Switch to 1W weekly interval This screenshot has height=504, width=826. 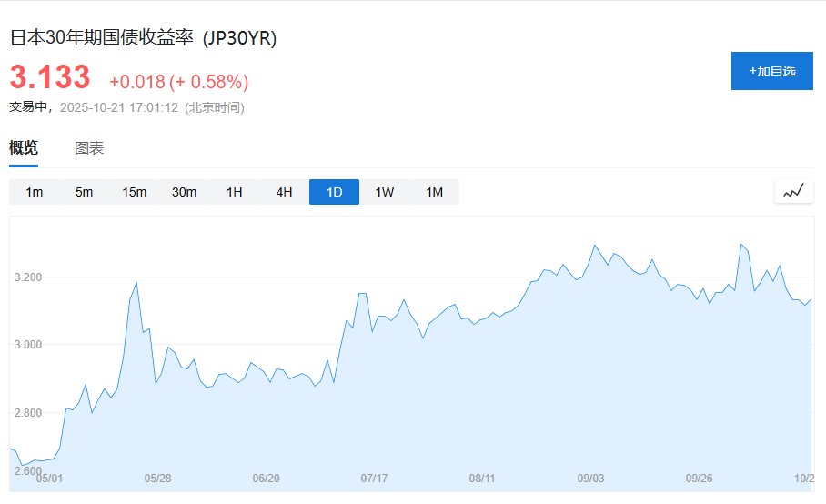pyautogui.click(x=385, y=192)
